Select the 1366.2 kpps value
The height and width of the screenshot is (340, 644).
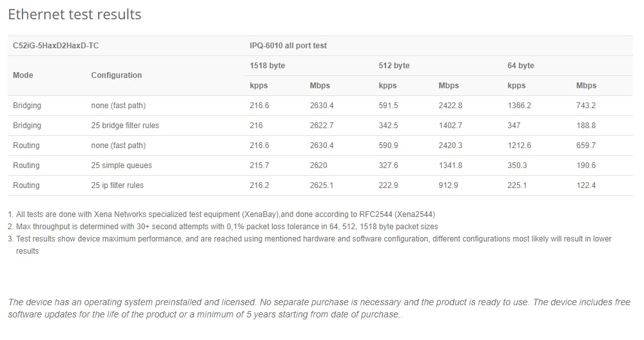[x=520, y=106]
